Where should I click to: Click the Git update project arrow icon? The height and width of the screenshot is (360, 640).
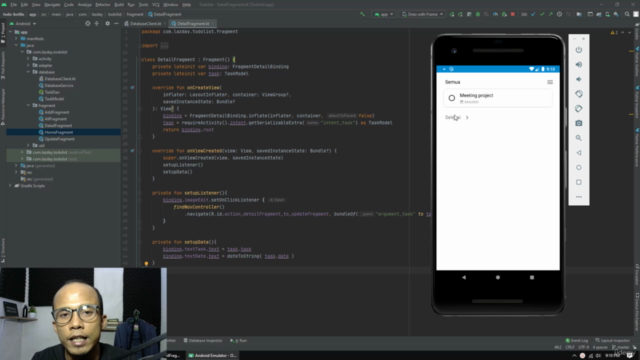pyautogui.click(x=533, y=14)
